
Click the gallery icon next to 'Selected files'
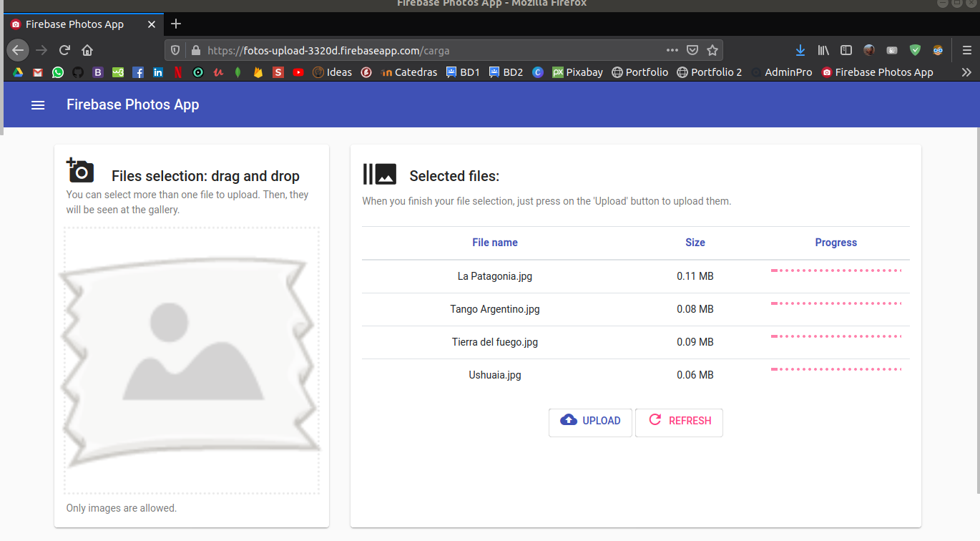379,174
